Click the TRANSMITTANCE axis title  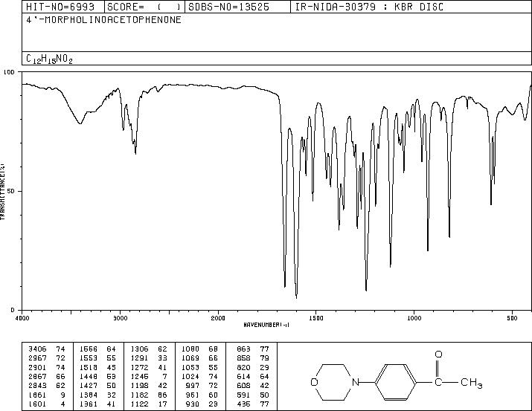point(2,192)
